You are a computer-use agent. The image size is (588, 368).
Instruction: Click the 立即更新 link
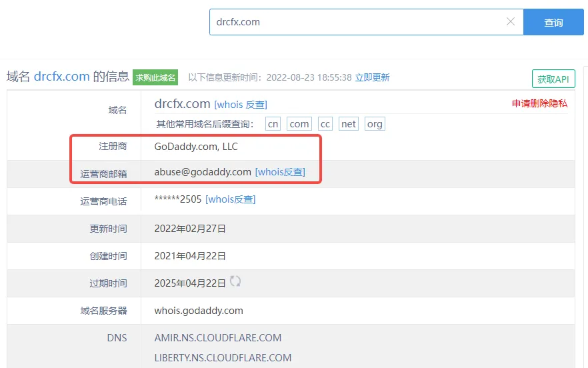[x=373, y=77]
